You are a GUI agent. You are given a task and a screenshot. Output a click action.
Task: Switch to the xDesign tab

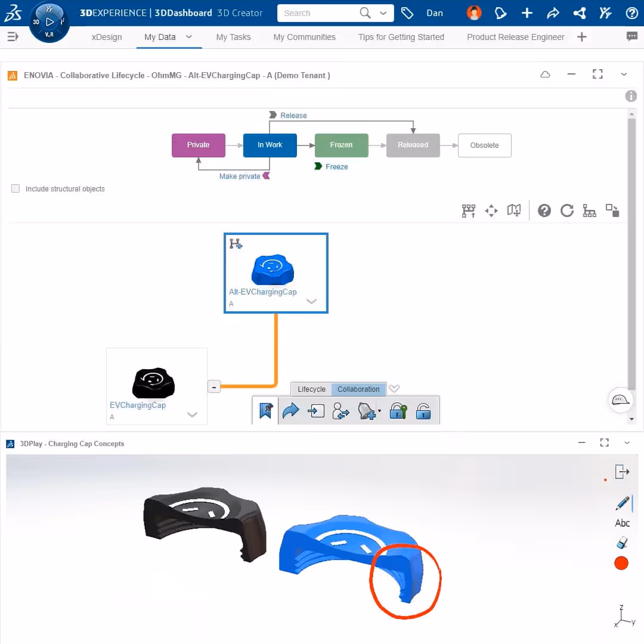click(107, 37)
